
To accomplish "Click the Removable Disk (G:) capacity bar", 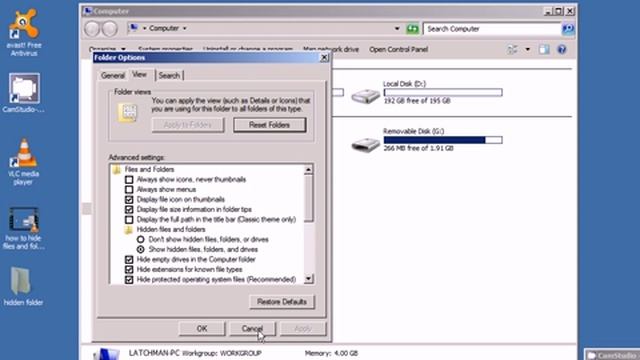I will (443, 140).
